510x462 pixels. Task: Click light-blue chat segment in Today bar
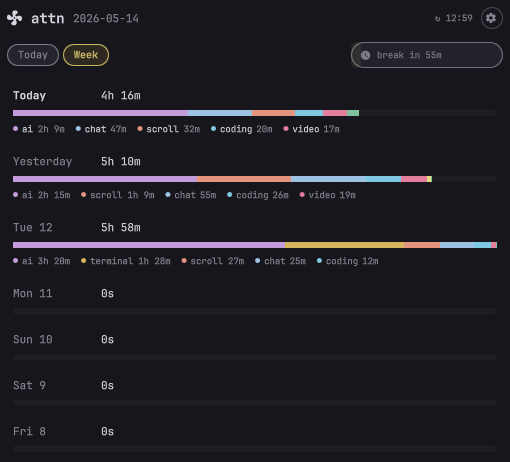220,113
